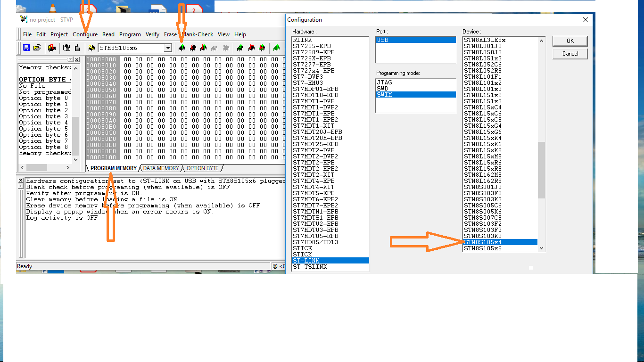Click the Read all tabs icon
The image size is (644, 362).
pos(240,48)
